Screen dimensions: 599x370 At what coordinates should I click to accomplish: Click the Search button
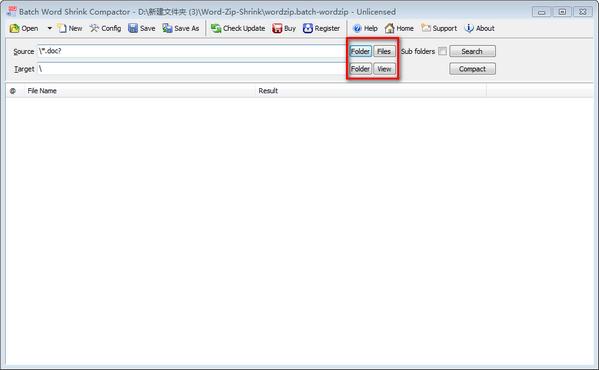click(472, 51)
